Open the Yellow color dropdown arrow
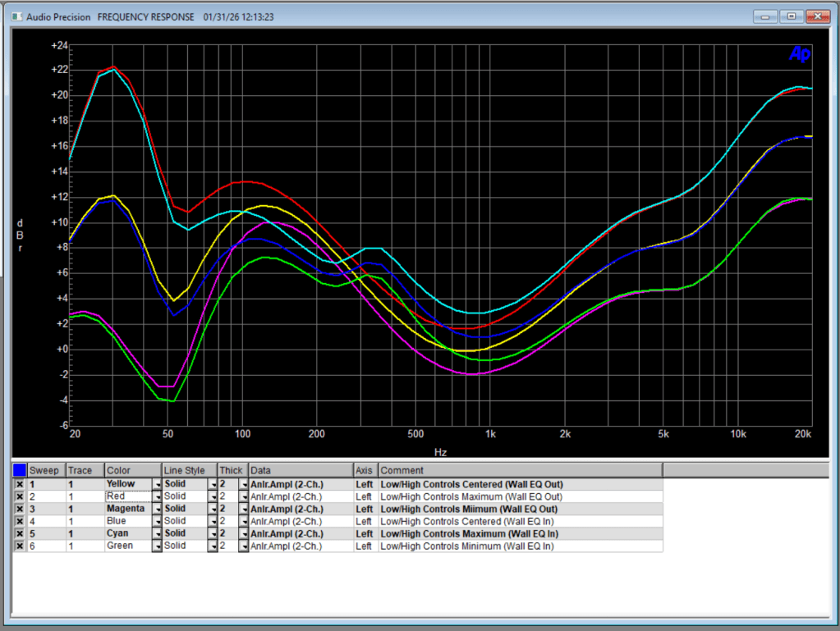 coord(157,484)
